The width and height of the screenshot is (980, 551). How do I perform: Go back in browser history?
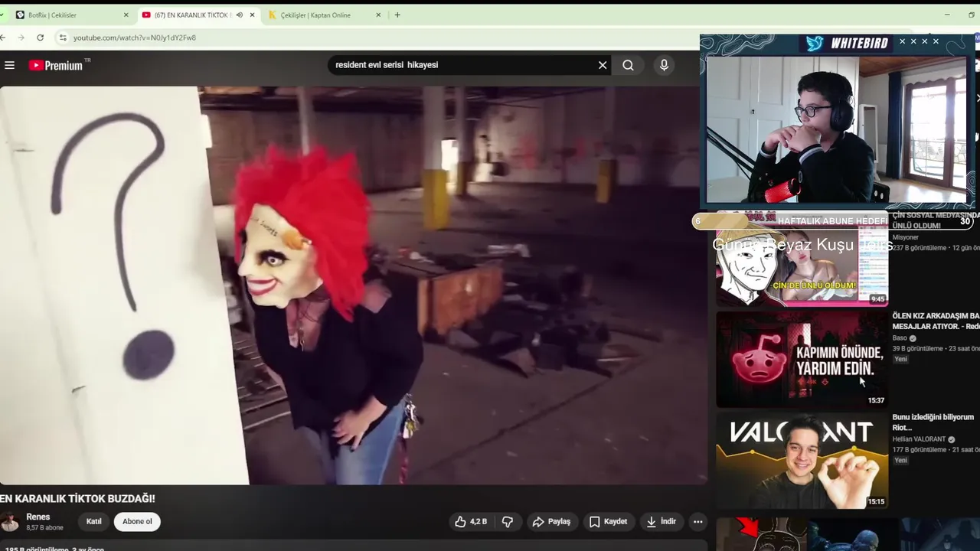tap(4, 37)
